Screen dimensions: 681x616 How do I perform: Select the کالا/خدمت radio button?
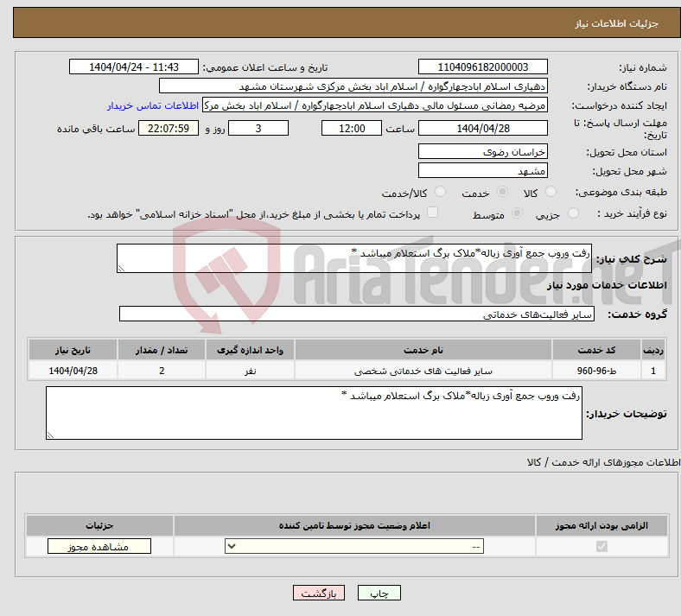click(441, 192)
